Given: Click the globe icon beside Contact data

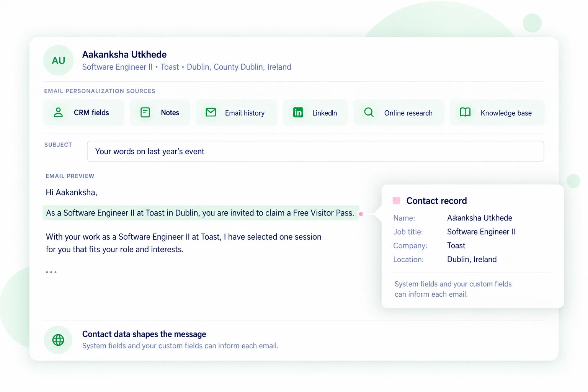Looking at the screenshot, I should (x=58, y=340).
